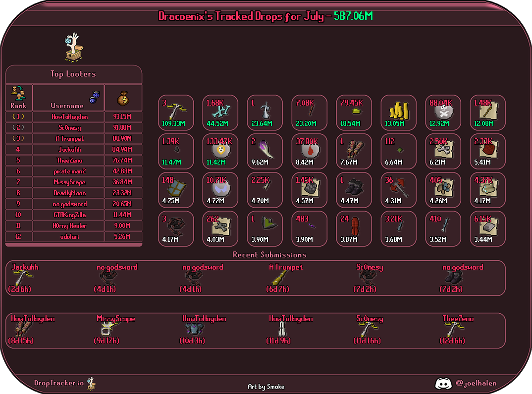Open the red legs tile worth 3.87M
This screenshot has height=394, width=532.
click(x=354, y=229)
